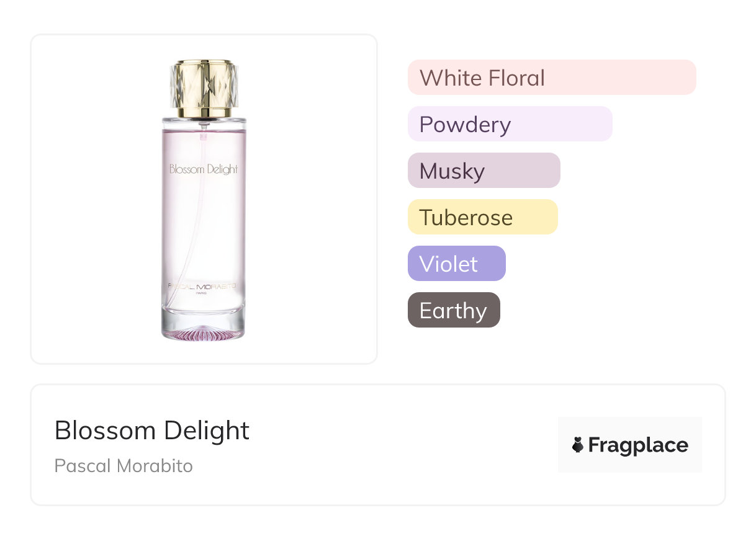This screenshot has height=536, width=756.
Task: Click the spray nozzle below the cap
Action: [x=204, y=123]
